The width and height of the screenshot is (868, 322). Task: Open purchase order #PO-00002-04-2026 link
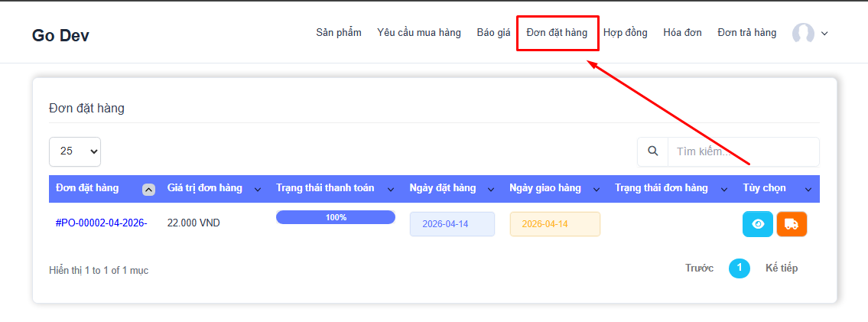pyautogui.click(x=101, y=223)
